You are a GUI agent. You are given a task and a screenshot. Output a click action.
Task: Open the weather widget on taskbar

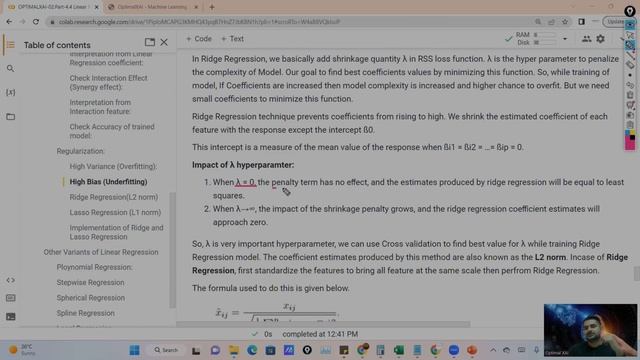click(22, 350)
